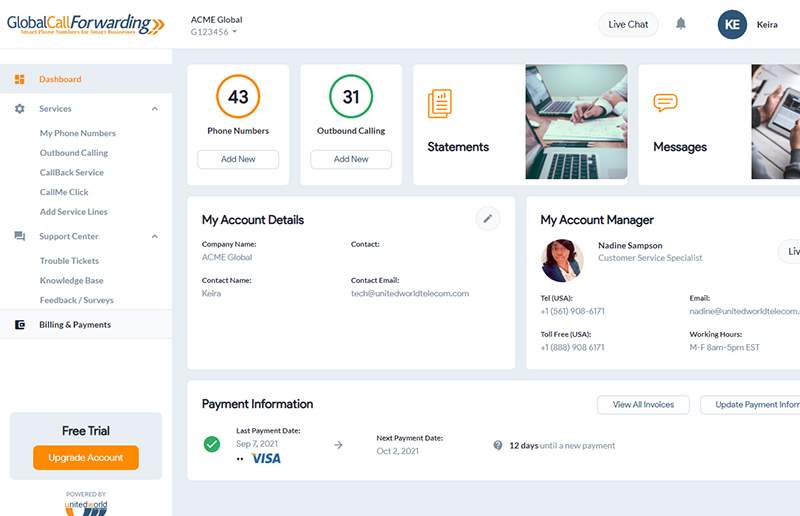Viewport: 800px width, 516px height.
Task: Click the Upgrade Account button
Action: point(86,457)
